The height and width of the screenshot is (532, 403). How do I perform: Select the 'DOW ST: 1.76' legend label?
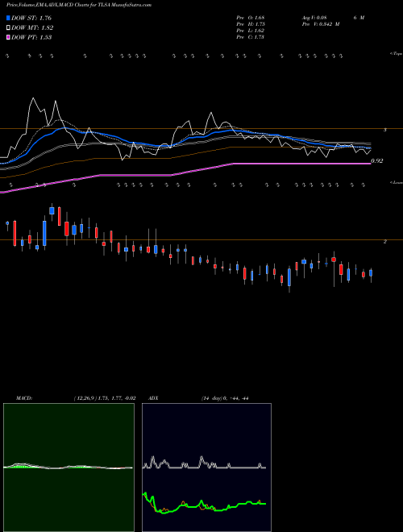click(31, 18)
